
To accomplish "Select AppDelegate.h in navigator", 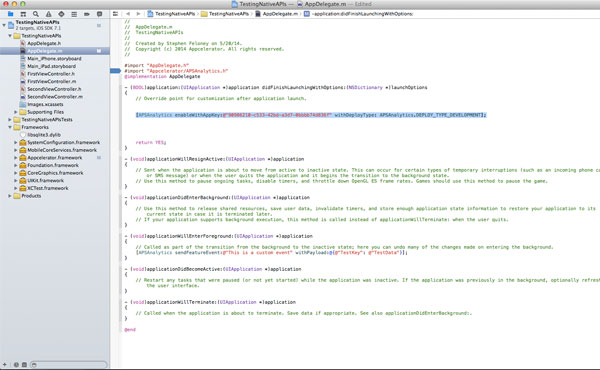I will pos(44,43).
